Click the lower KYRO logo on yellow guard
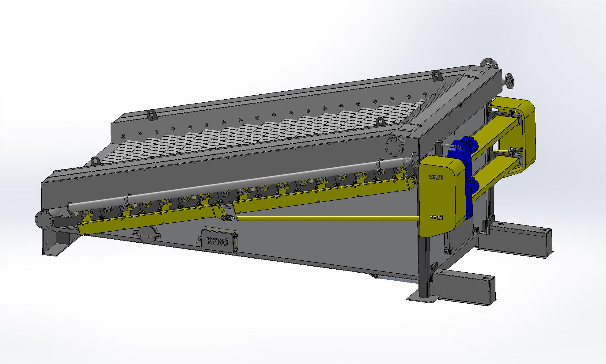606x364 pixels. coord(436,217)
